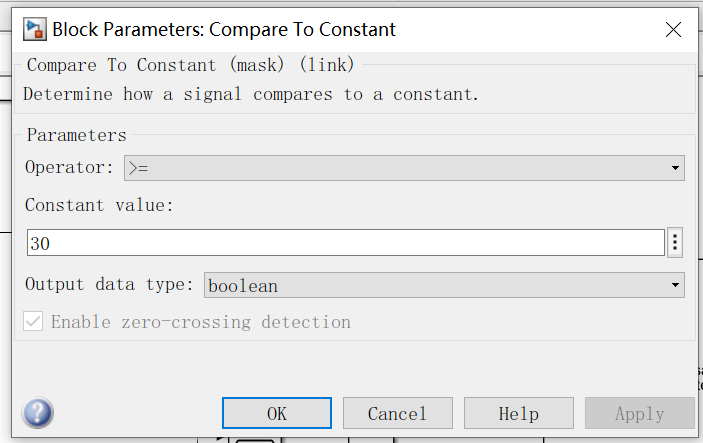Viewport: 703px width, 443px height.
Task: Open block documentation via Help button
Action: pos(518,413)
